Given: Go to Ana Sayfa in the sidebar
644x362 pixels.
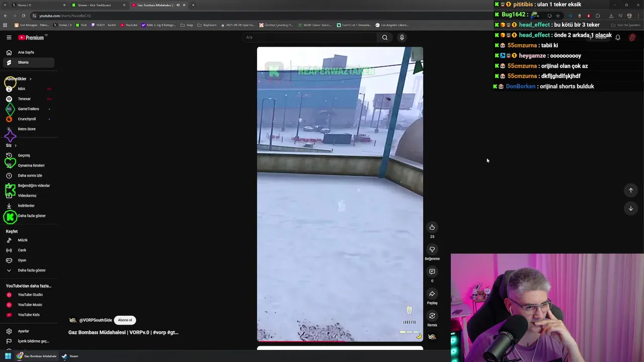Looking at the screenshot, I should pyautogui.click(x=28, y=52).
